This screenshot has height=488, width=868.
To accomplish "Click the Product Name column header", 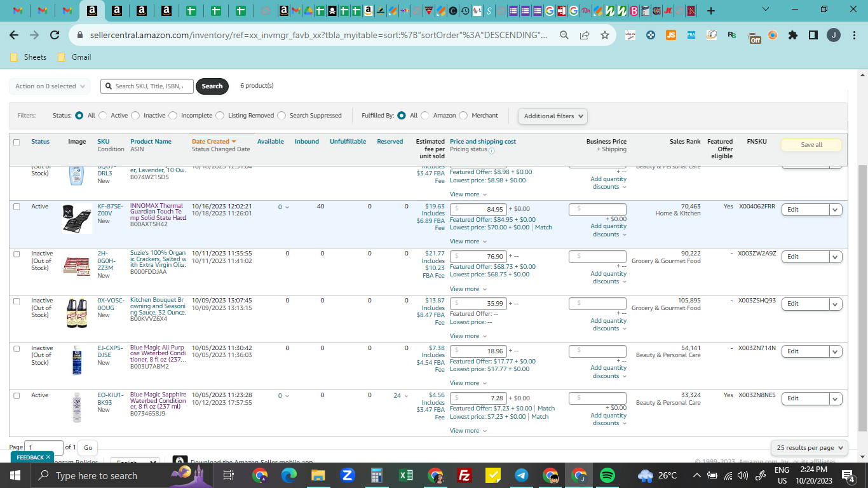I will coord(151,142).
